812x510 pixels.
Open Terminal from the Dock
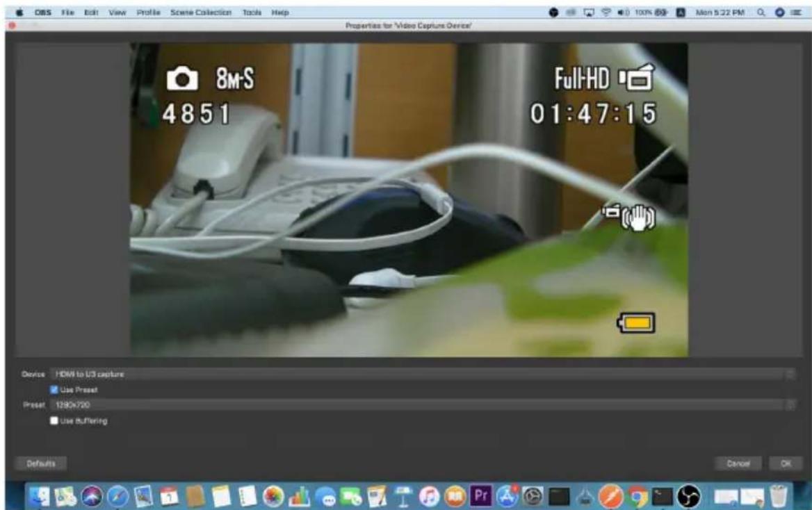[x=663, y=497]
